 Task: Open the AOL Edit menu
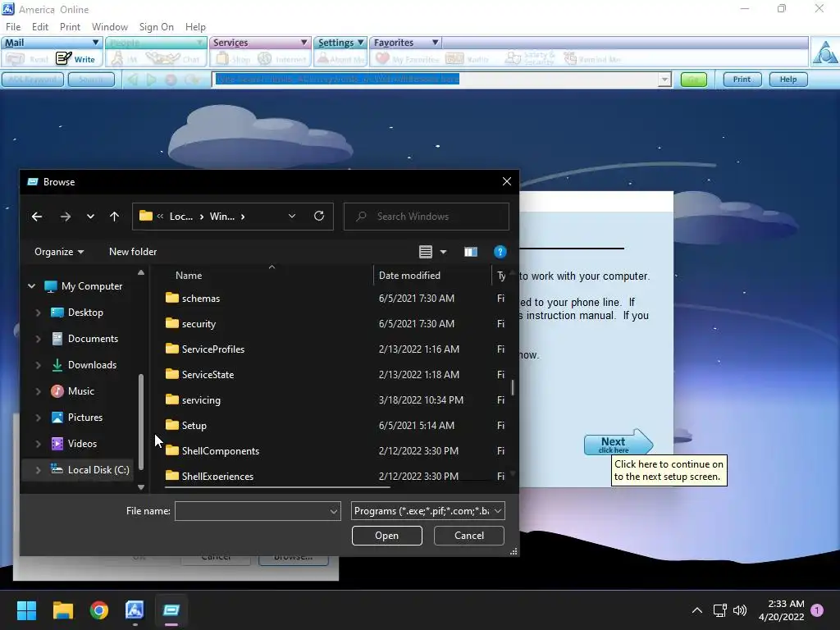coord(39,27)
